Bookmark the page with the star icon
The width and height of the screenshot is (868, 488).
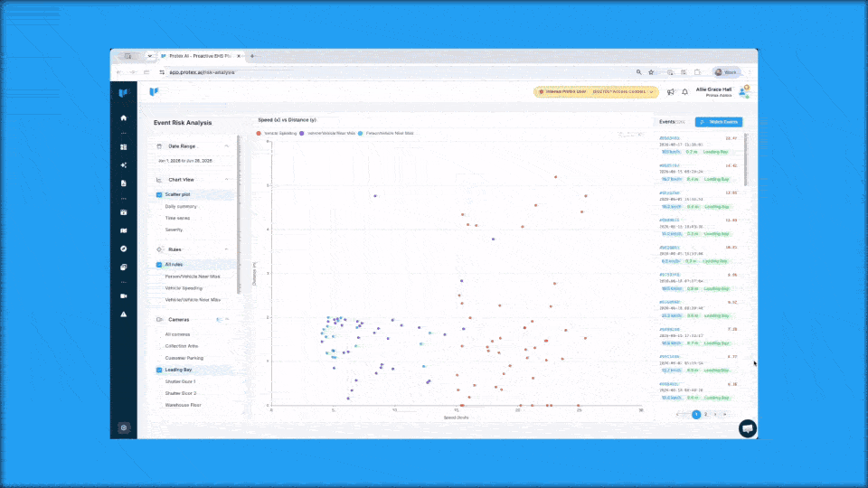(x=652, y=72)
